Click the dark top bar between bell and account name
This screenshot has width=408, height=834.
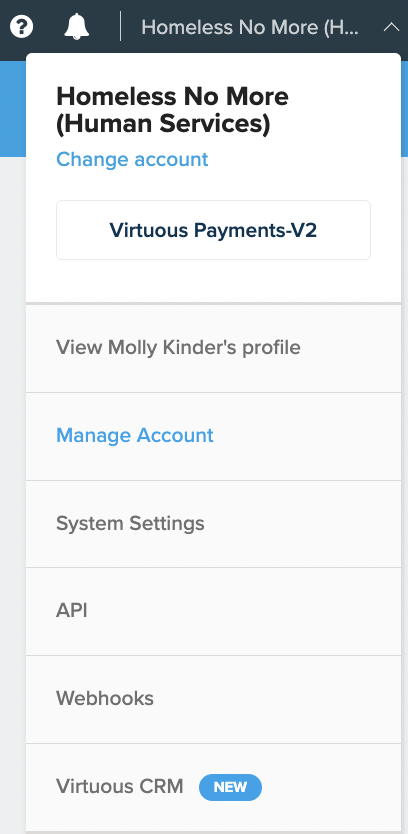click(x=105, y=26)
